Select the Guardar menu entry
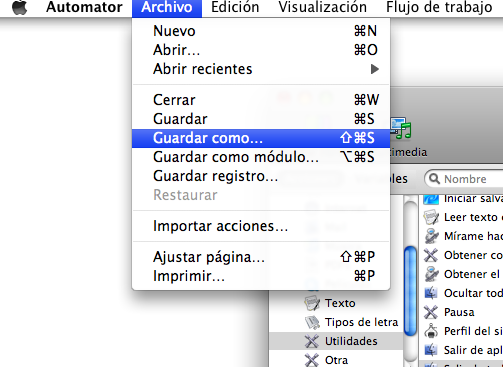The height and width of the screenshot is (367, 503). pyautogui.click(x=261, y=119)
